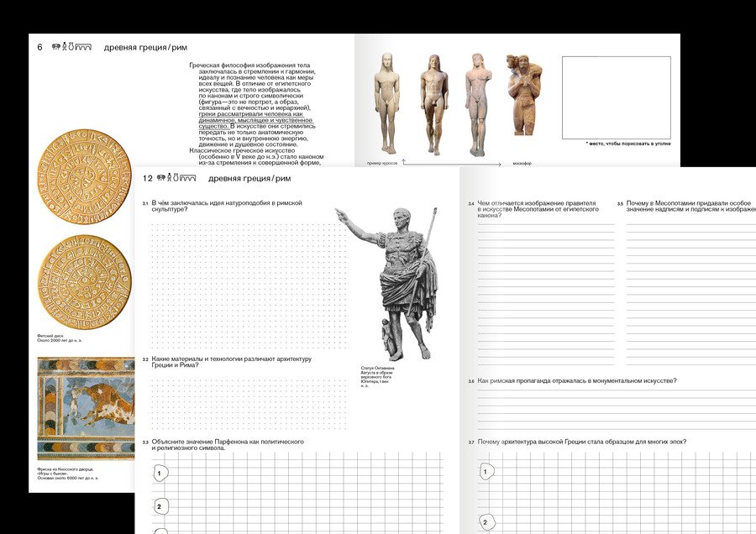Select the Moschophoros calf-bearer statue image

(x=523, y=95)
